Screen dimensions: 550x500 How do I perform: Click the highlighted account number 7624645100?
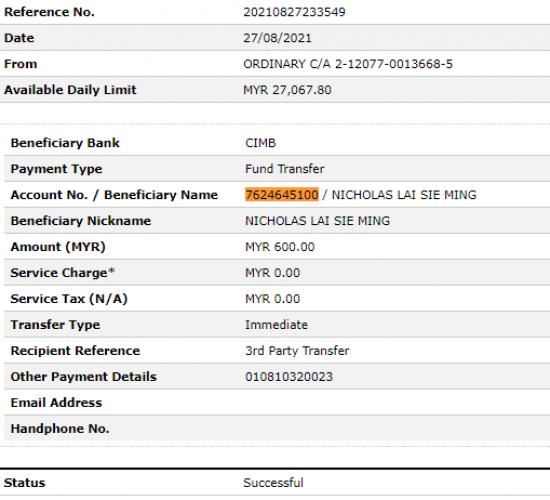[282, 194]
